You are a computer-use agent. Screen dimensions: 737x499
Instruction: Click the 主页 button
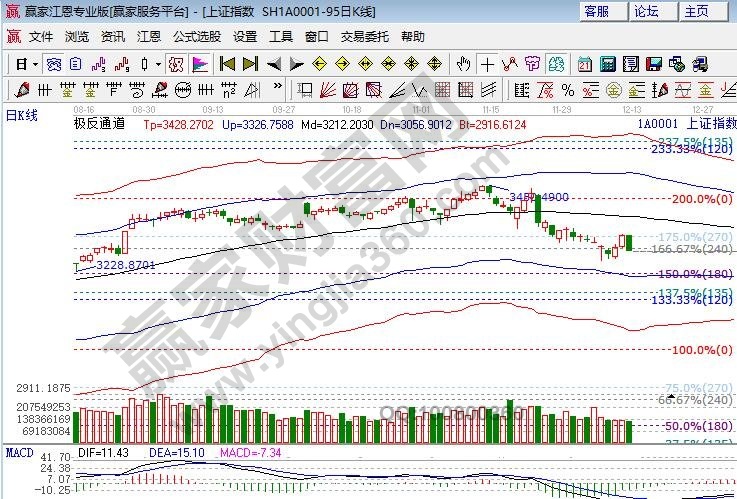tap(695, 12)
